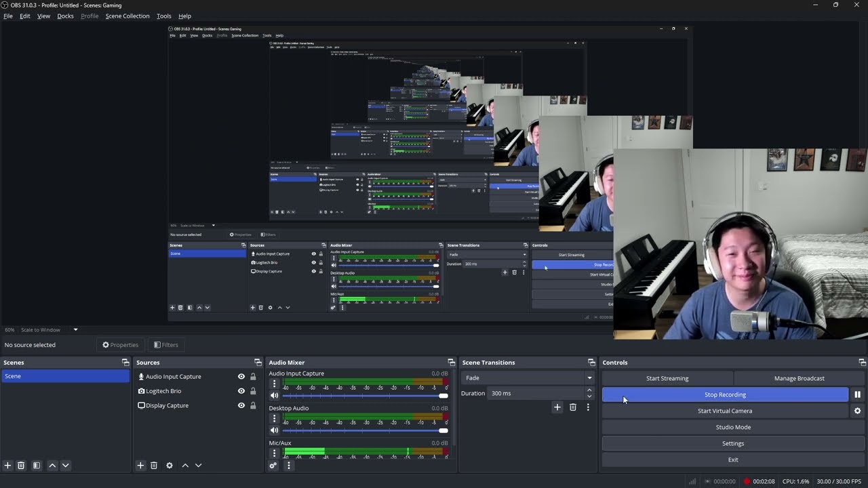Screen dimensions: 868x488
Task: Open scene filters icon in Scenes dock
Action: coord(37,466)
